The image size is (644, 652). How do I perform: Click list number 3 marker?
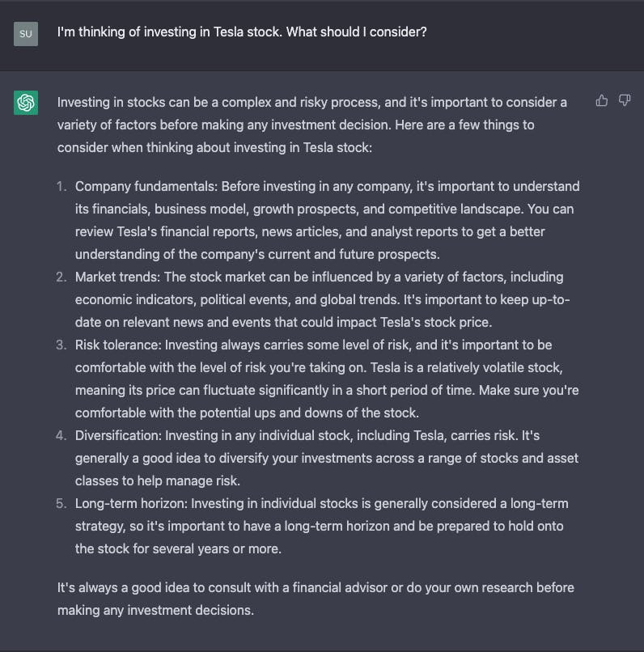click(x=61, y=345)
